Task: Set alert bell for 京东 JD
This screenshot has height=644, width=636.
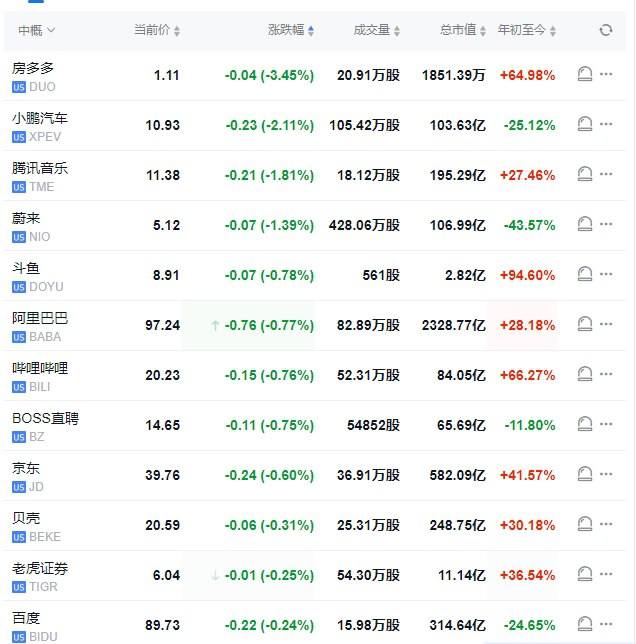Action: coord(585,474)
